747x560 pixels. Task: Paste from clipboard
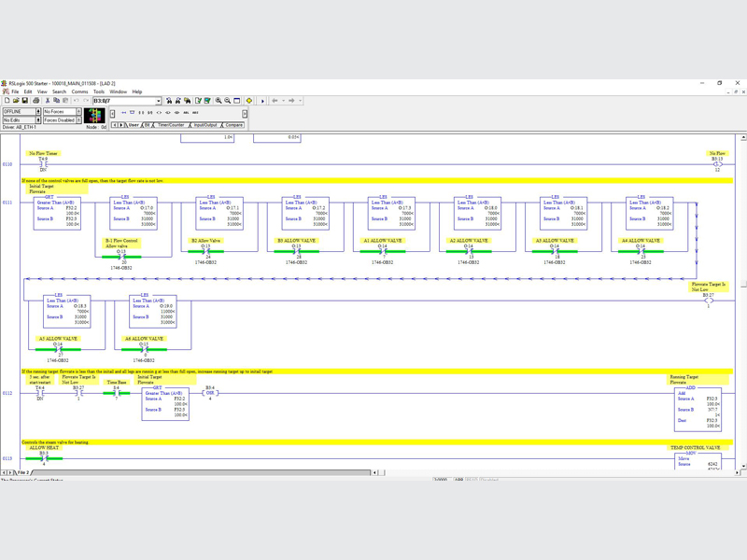tap(65, 101)
